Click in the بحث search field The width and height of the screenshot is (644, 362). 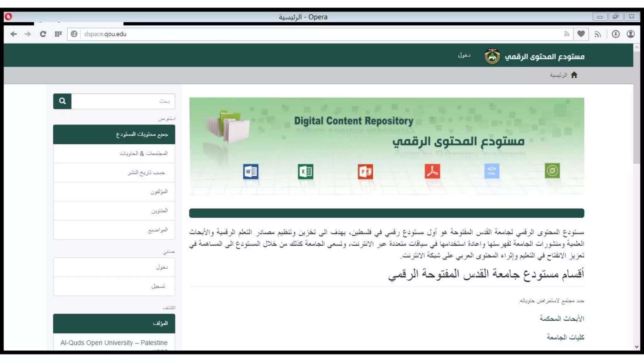(x=123, y=101)
